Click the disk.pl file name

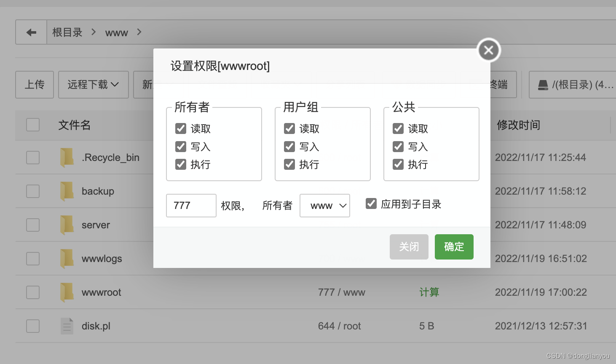tap(96, 326)
